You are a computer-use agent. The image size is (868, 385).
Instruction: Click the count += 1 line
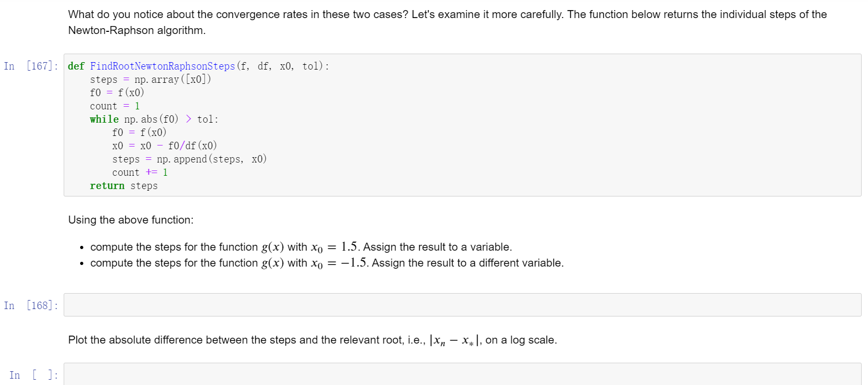(x=140, y=172)
